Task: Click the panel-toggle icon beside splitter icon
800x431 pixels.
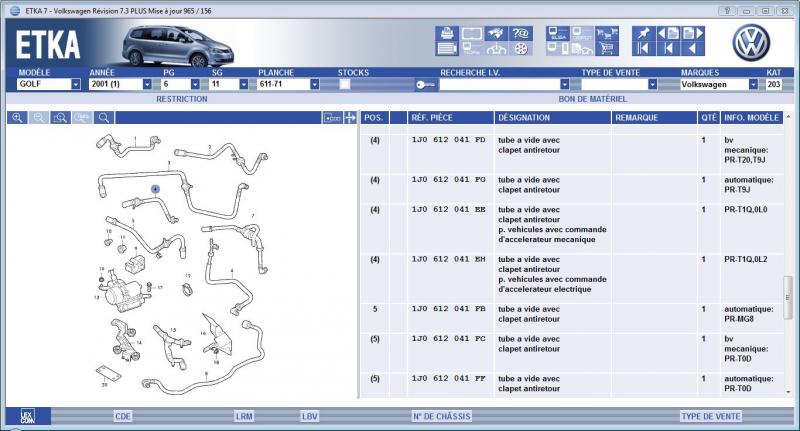Action: (x=332, y=118)
